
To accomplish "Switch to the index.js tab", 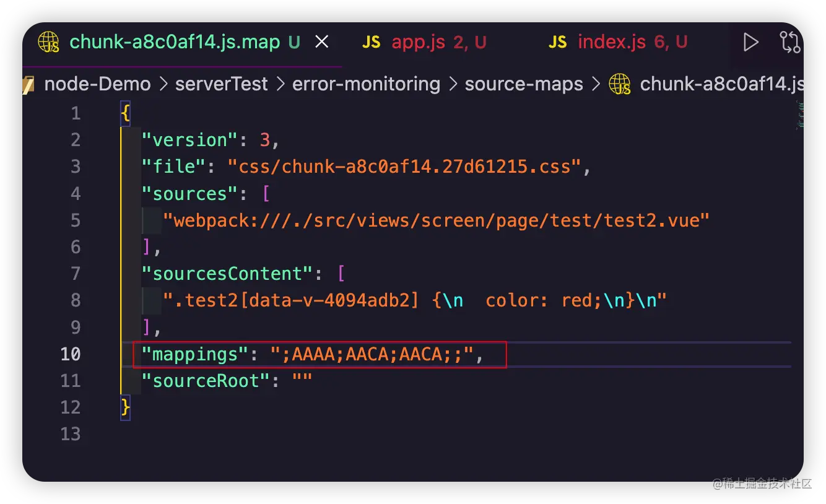I will pos(618,42).
